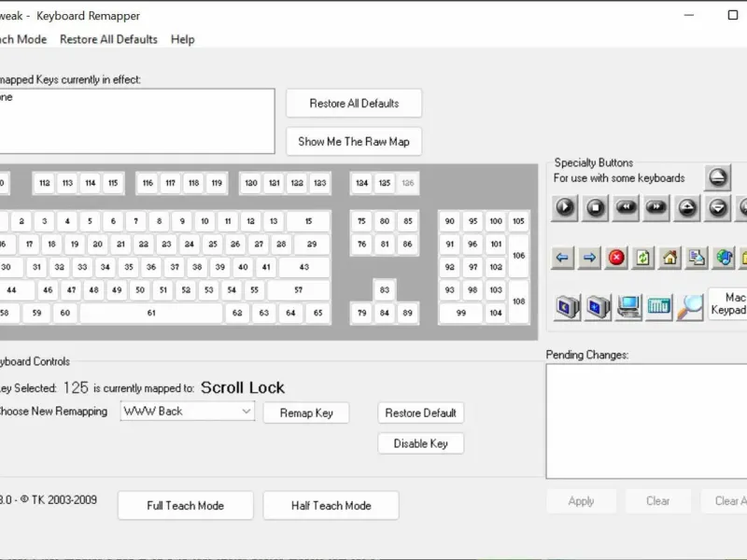Pick the WWW Forward blue arrow icon

click(x=589, y=258)
